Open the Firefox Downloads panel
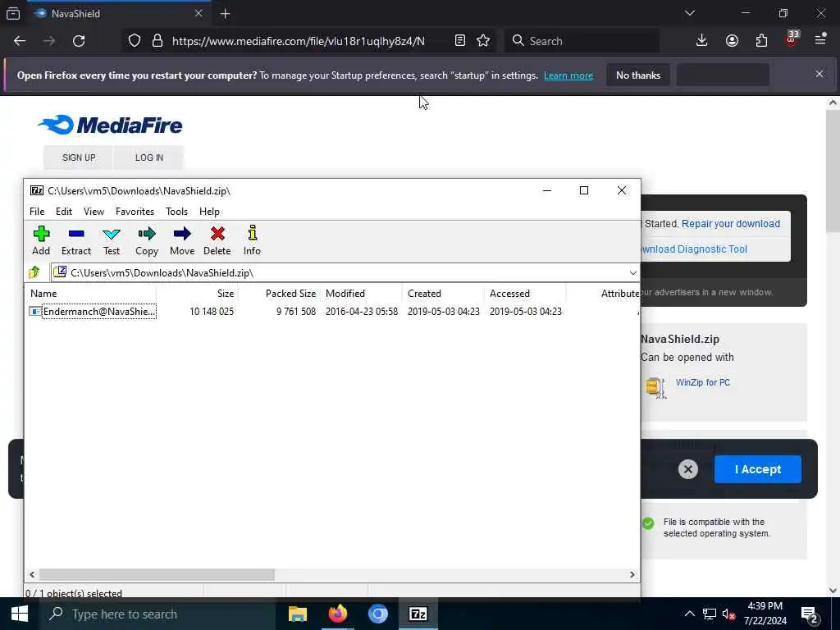 tap(702, 41)
